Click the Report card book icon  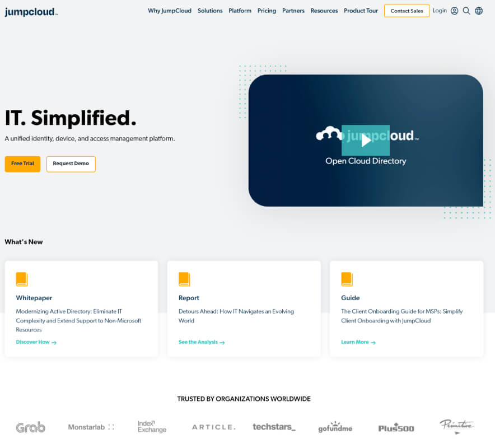pyautogui.click(x=184, y=279)
